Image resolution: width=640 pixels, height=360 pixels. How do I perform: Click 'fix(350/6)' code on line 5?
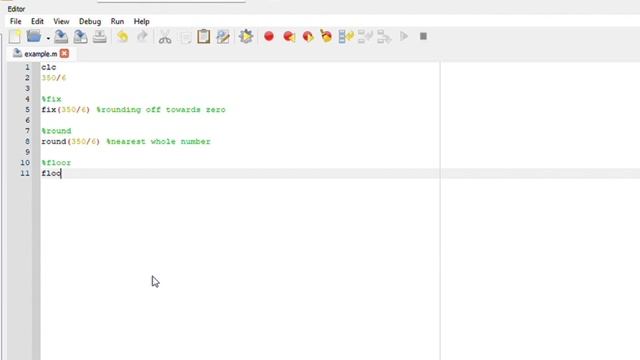click(x=66, y=110)
